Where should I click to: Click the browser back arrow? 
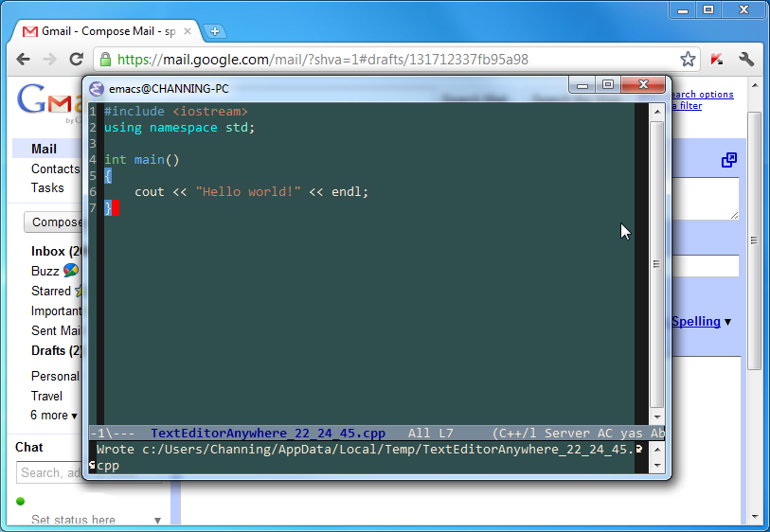click(x=23, y=60)
